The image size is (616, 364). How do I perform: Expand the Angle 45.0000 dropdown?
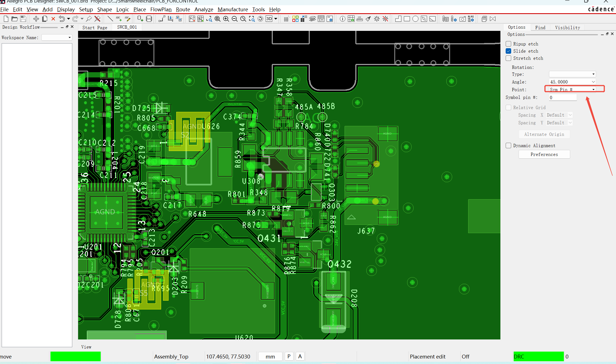[593, 82]
